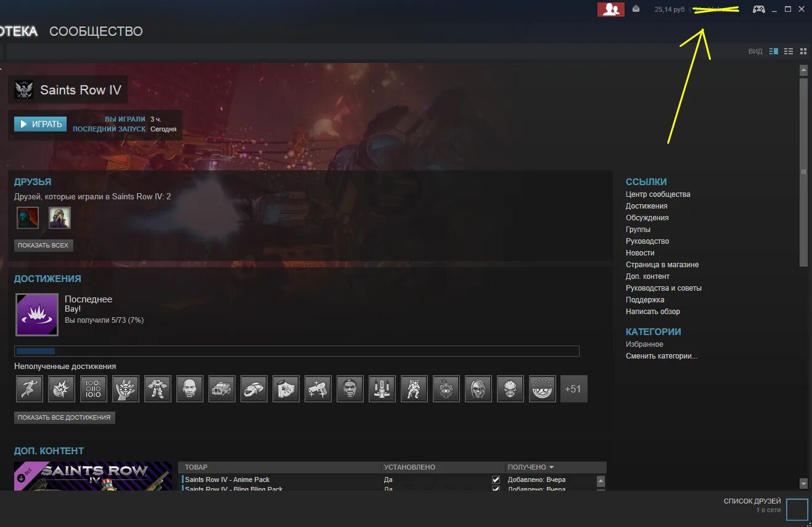Open the Список друзей friends list
This screenshot has height=527, width=812.
point(752,501)
